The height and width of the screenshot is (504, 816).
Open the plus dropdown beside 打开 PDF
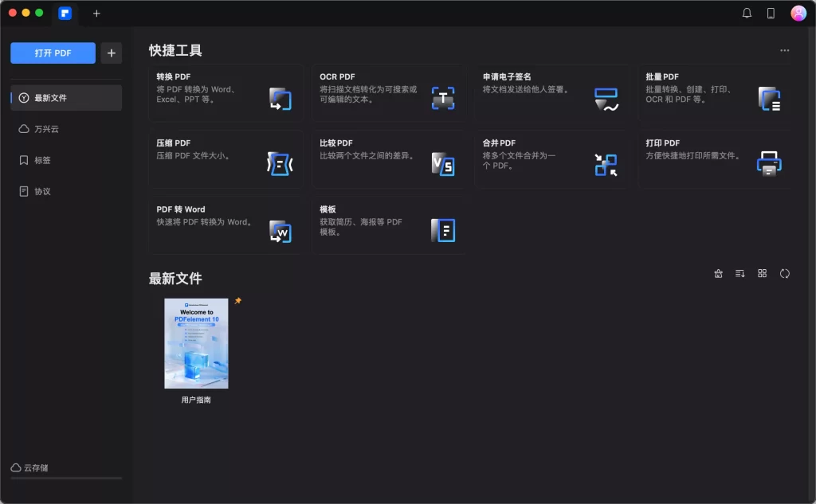coord(111,53)
